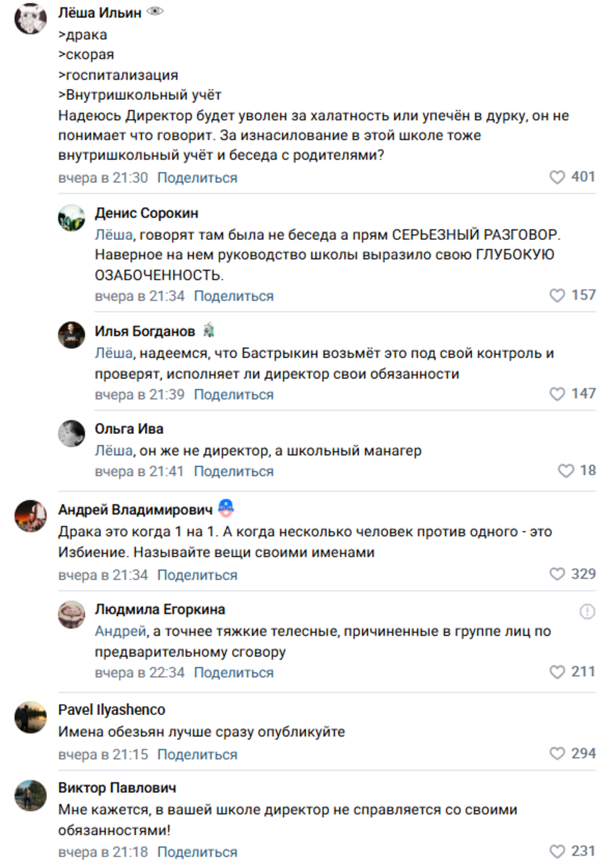Share Лёша Ильин's comment via Поделиться

(x=197, y=178)
